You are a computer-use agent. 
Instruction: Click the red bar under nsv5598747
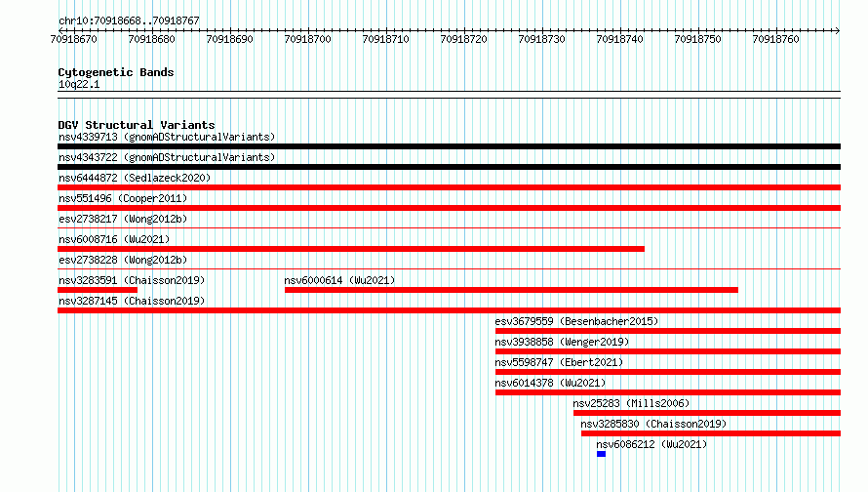668,372
